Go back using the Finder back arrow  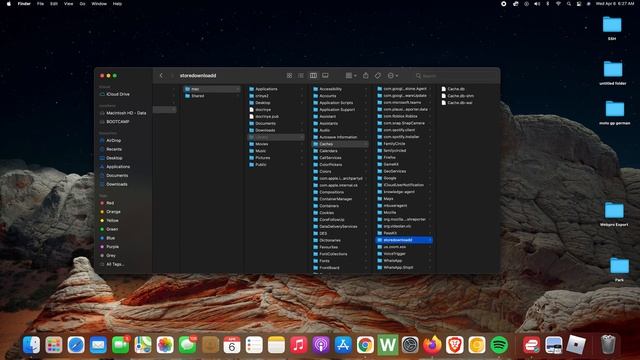(161, 76)
